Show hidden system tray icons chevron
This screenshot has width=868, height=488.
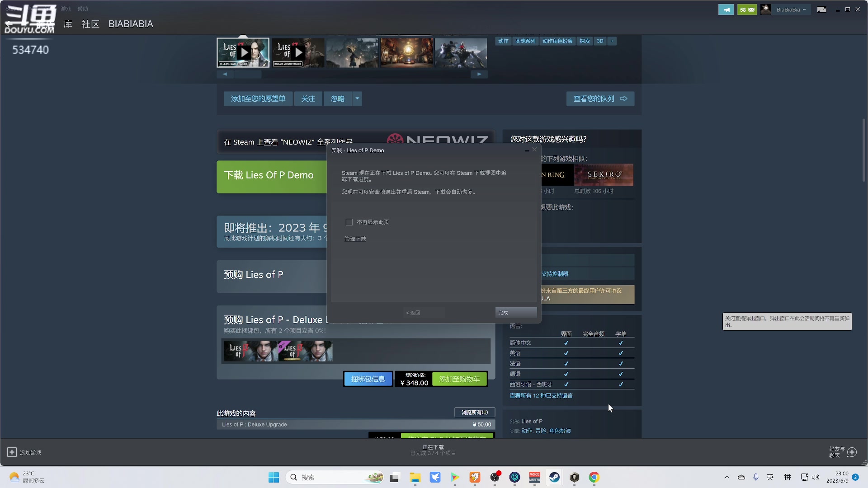[x=727, y=477]
